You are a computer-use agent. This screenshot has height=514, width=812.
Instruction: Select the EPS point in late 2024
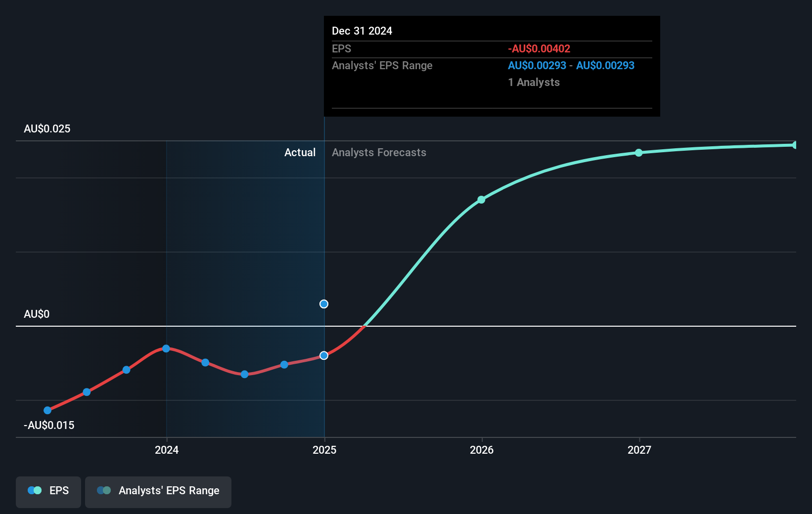[284, 365]
